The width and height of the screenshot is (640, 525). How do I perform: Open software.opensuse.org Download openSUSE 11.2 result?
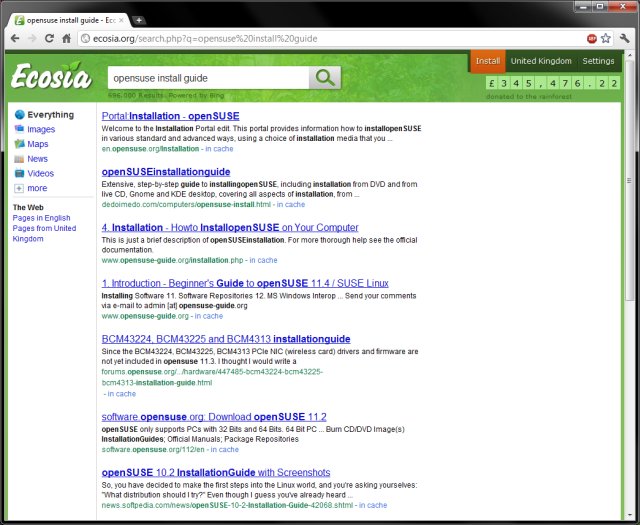click(x=214, y=417)
